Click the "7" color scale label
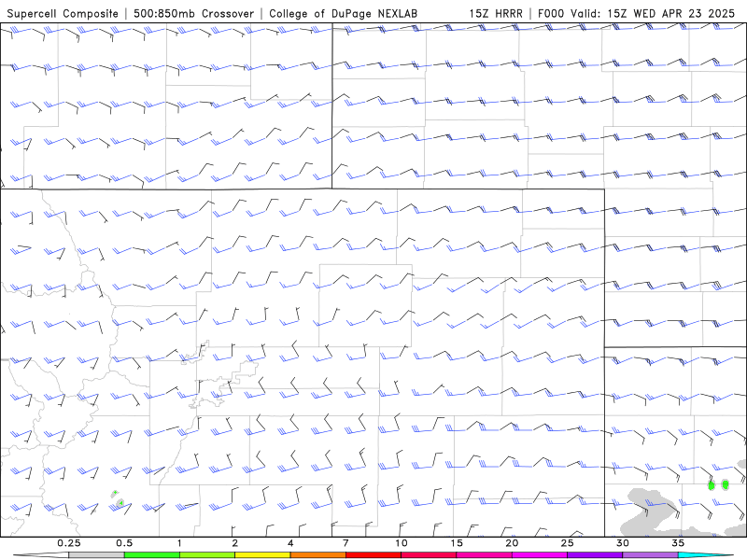 345,543
